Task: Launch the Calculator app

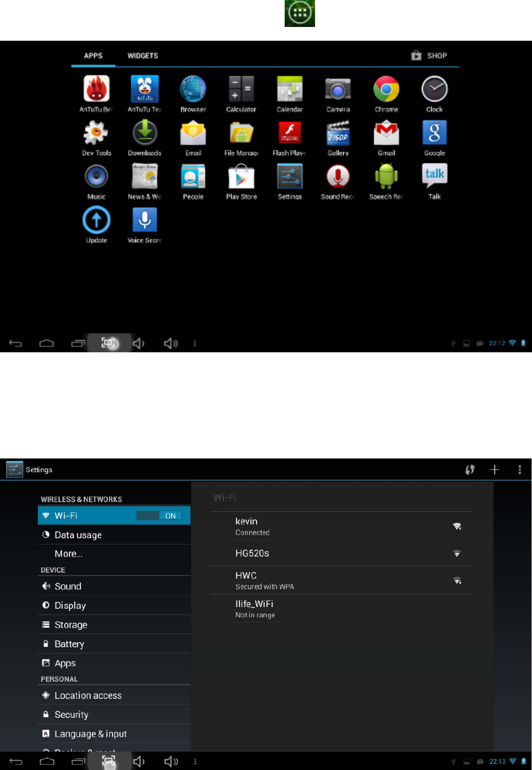Action: coord(241,94)
